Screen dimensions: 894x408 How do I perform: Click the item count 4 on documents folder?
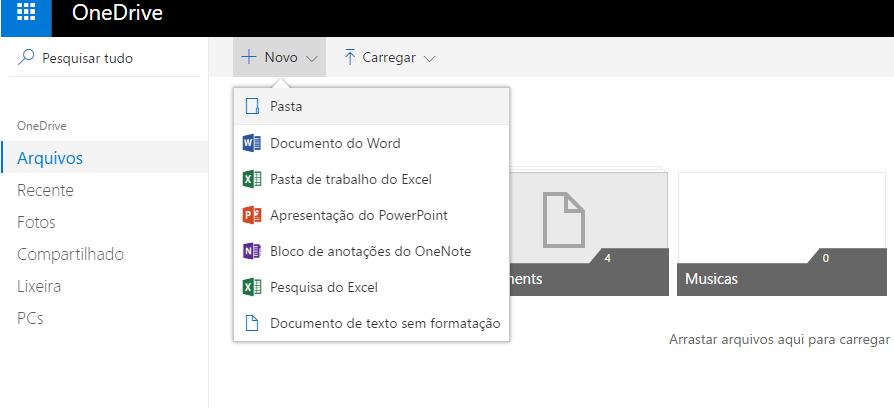click(x=607, y=258)
